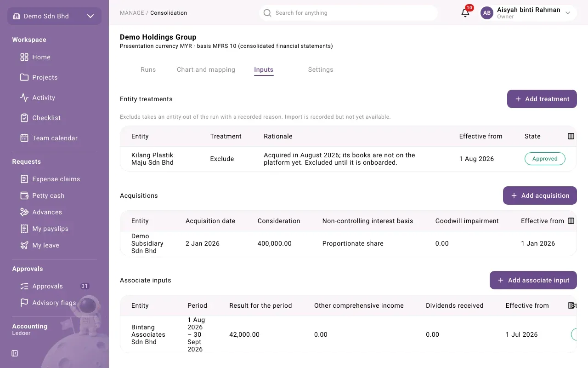The width and height of the screenshot is (588, 368).
Task: Select the Bintang Associates Sdn Bhd entity
Action: click(148, 334)
